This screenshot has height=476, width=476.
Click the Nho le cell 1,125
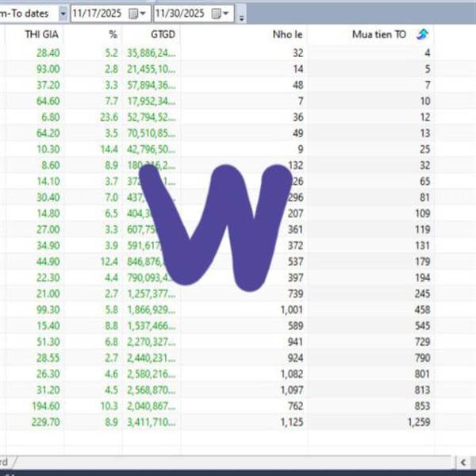[292, 422]
